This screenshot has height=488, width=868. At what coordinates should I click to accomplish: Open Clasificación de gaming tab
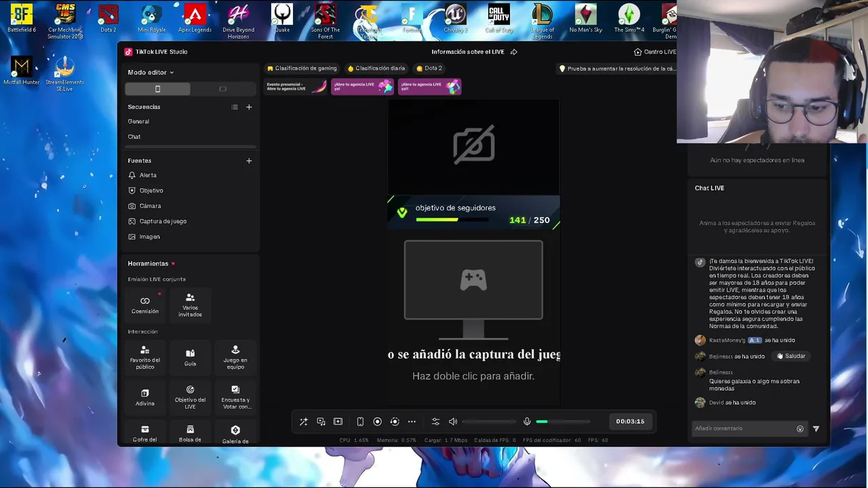[x=302, y=68]
